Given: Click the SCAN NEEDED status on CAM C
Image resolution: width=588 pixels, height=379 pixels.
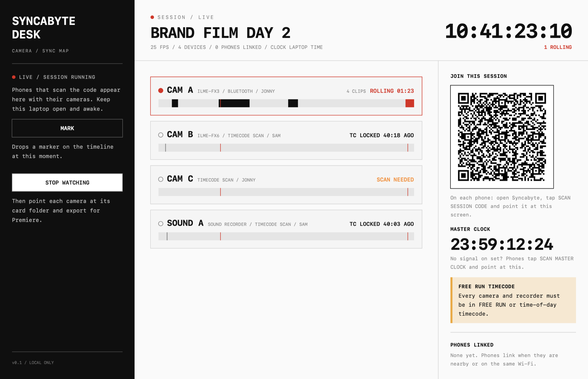Looking at the screenshot, I should click(395, 180).
